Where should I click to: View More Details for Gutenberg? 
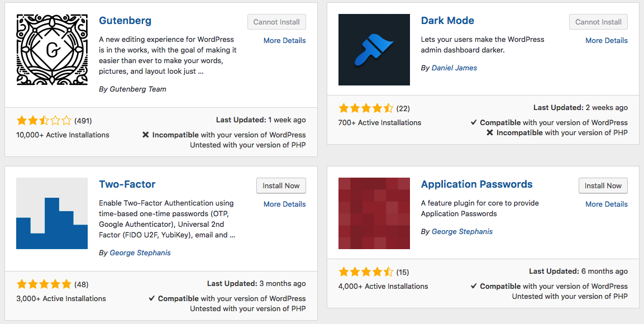pyautogui.click(x=285, y=40)
